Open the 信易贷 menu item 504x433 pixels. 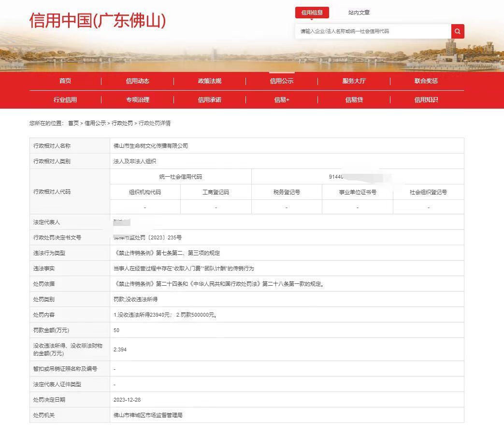(x=354, y=100)
